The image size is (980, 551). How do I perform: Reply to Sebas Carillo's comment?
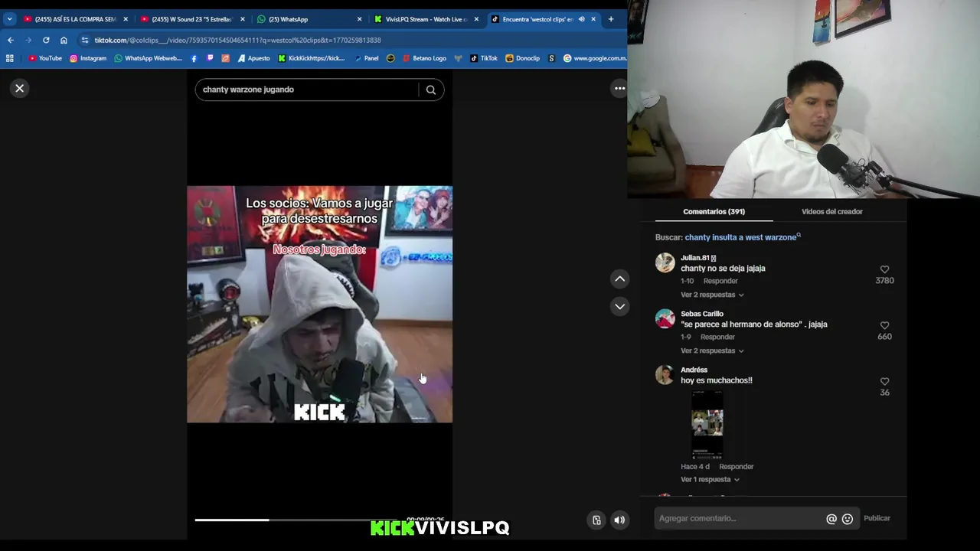click(x=717, y=337)
